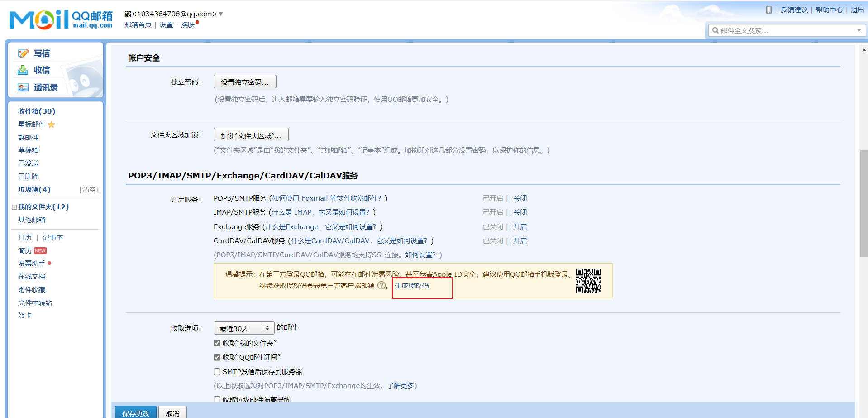Click the search magnifier icon
This screenshot has width=868, height=418.
tap(715, 30)
